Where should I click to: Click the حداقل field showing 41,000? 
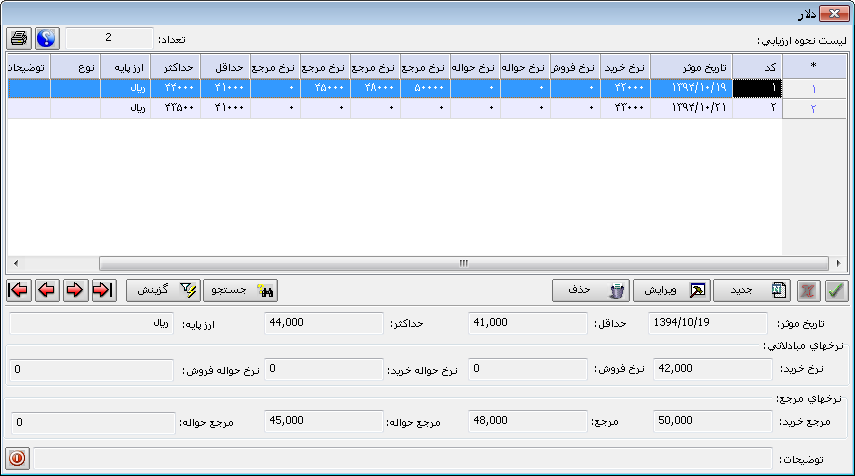pyautogui.click(x=527, y=323)
